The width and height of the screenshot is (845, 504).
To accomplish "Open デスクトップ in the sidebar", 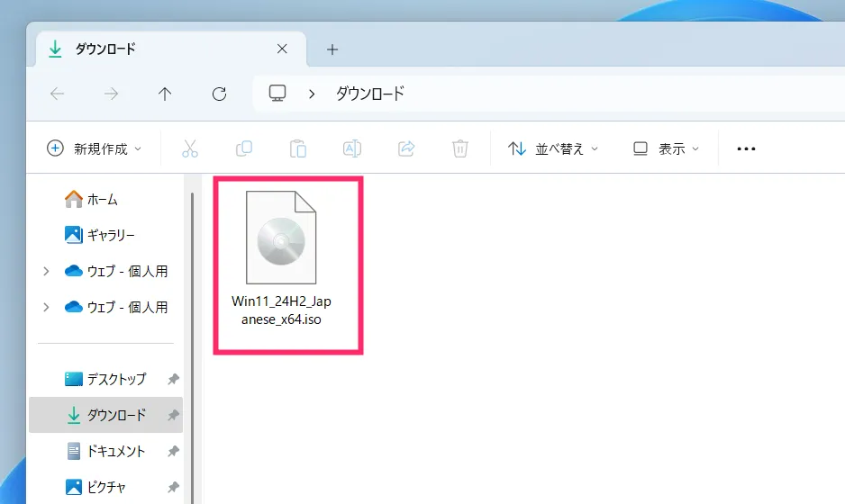I will (105, 379).
